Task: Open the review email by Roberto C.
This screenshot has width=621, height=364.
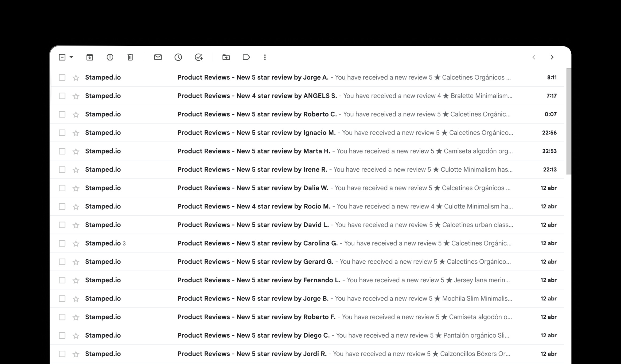Action: 307,114
